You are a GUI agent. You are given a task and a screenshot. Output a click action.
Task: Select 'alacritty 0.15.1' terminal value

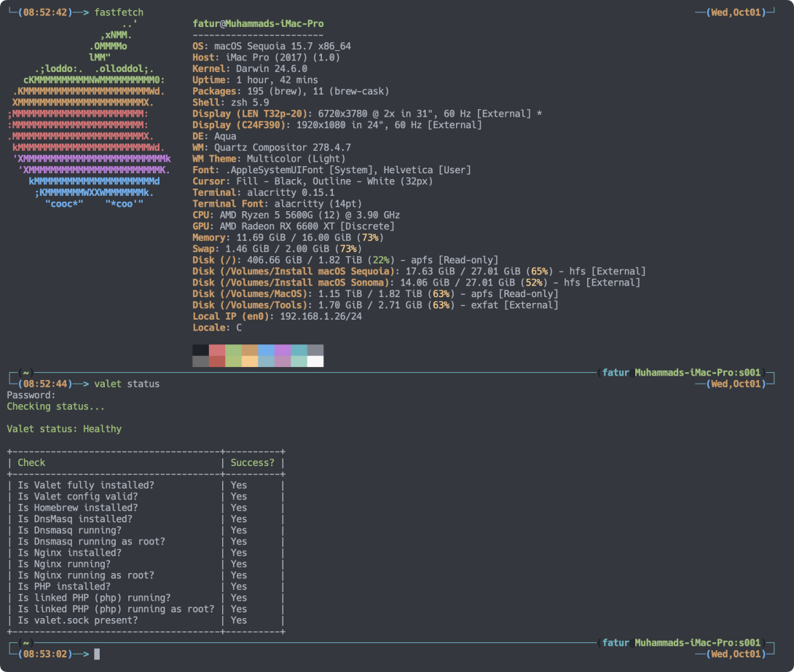point(291,192)
